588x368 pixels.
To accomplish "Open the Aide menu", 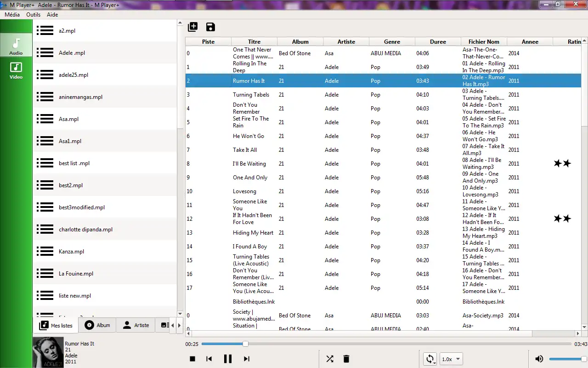I will click(x=52, y=14).
